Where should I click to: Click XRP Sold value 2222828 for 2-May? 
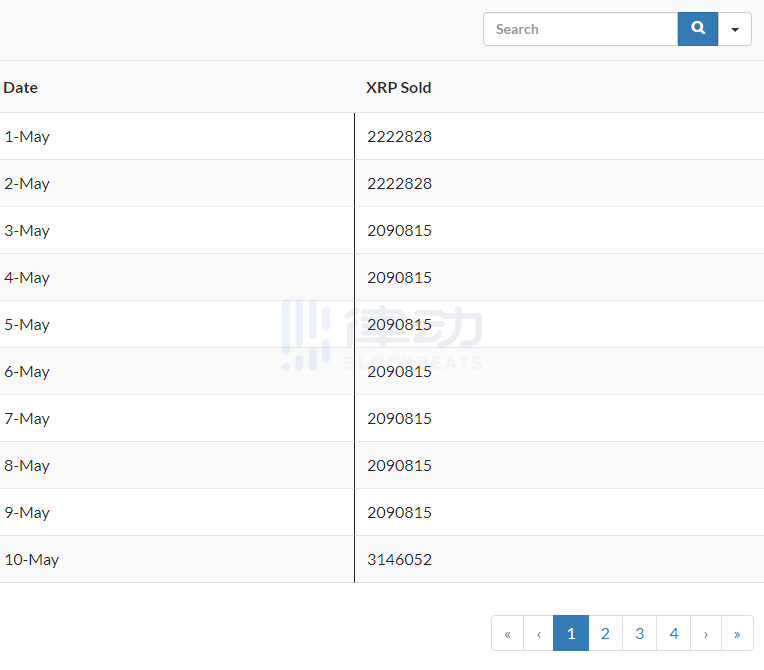pyautogui.click(x=400, y=184)
